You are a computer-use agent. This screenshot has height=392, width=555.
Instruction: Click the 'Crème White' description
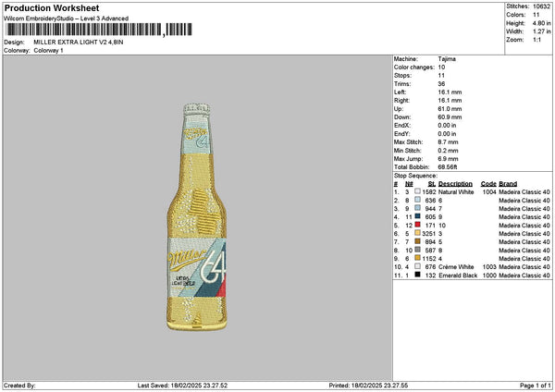456,267
